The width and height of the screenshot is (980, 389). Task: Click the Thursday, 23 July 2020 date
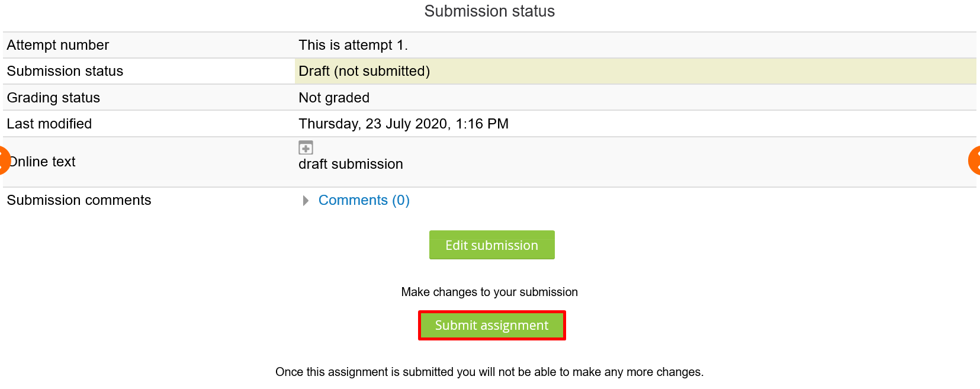pos(403,124)
